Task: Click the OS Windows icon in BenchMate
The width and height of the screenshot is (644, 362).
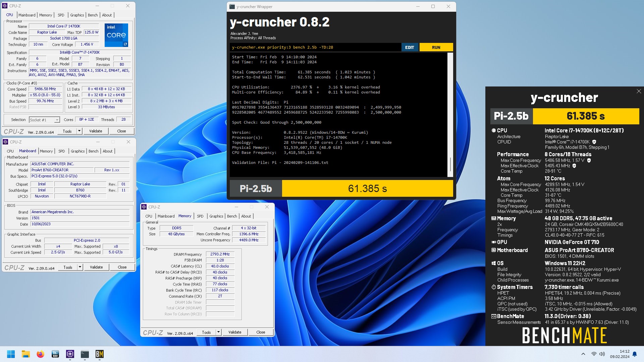Action: click(494, 263)
